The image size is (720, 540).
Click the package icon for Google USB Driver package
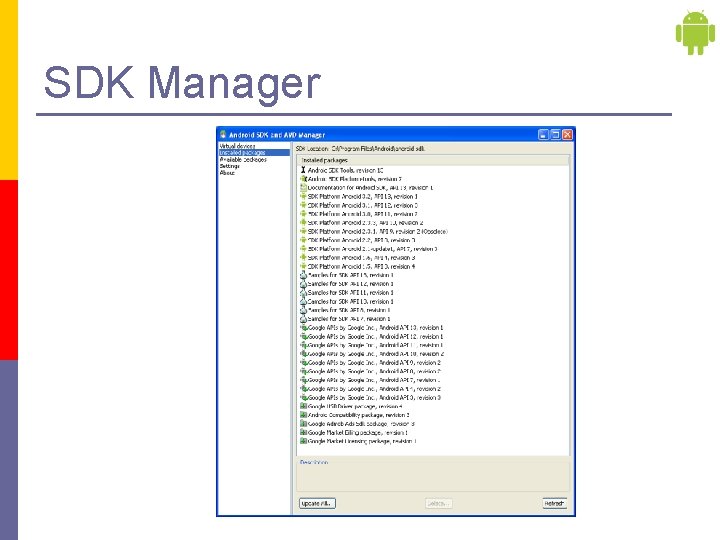click(303, 406)
